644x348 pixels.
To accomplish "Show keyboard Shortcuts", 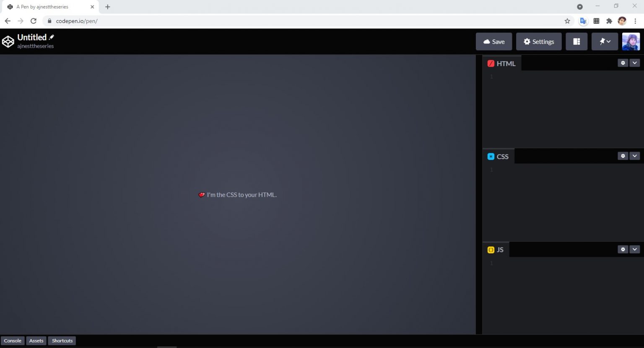I will coord(62,341).
